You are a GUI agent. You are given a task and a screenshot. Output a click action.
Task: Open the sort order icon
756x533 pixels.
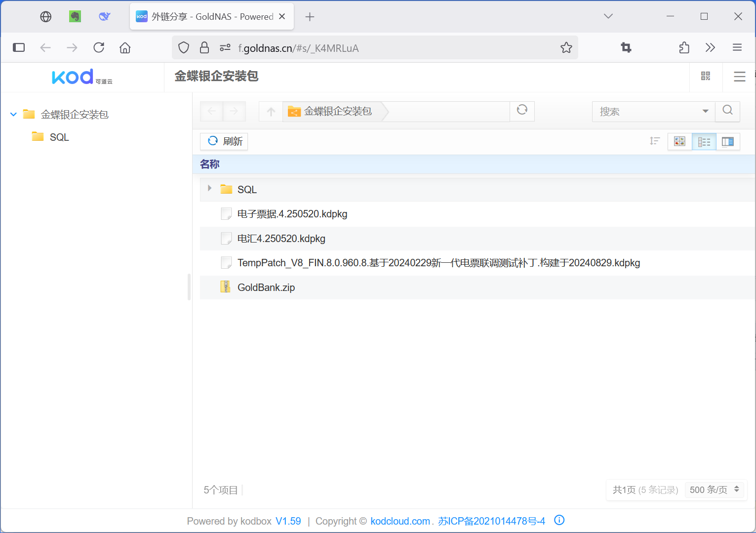654,141
